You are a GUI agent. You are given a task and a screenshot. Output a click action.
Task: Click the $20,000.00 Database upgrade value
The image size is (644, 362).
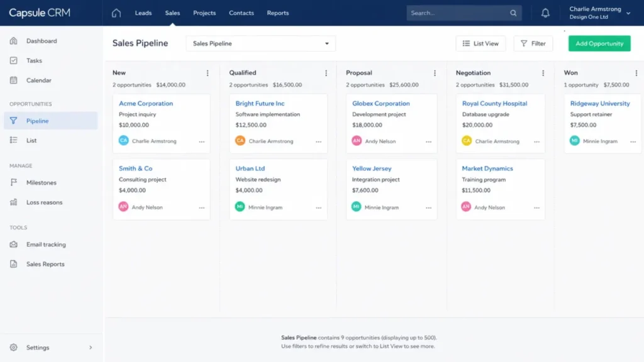tap(477, 125)
